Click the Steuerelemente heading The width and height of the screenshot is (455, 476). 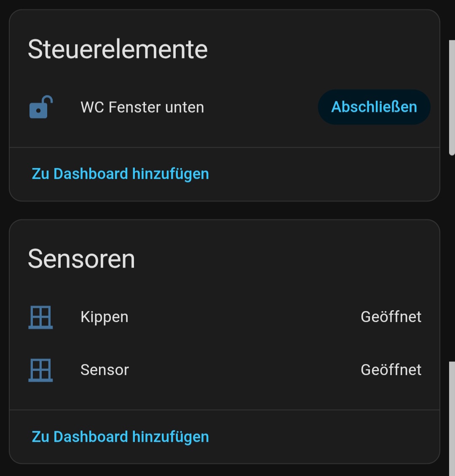(x=118, y=49)
